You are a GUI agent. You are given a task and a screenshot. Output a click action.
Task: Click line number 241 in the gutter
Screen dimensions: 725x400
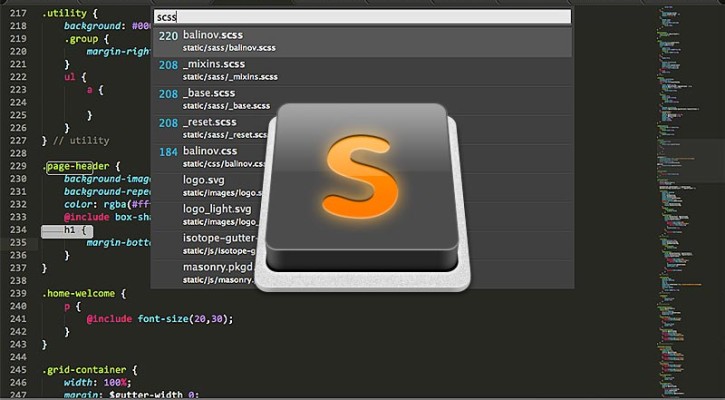18,319
